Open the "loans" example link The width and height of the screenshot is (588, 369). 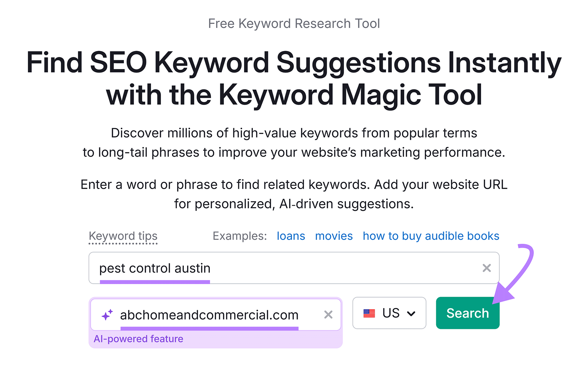pyautogui.click(x=290, y=236)
